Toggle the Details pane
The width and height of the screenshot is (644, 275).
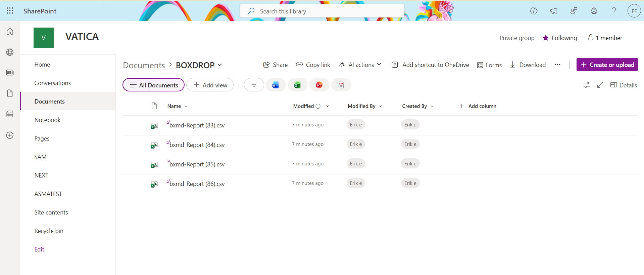pos(624,85)
